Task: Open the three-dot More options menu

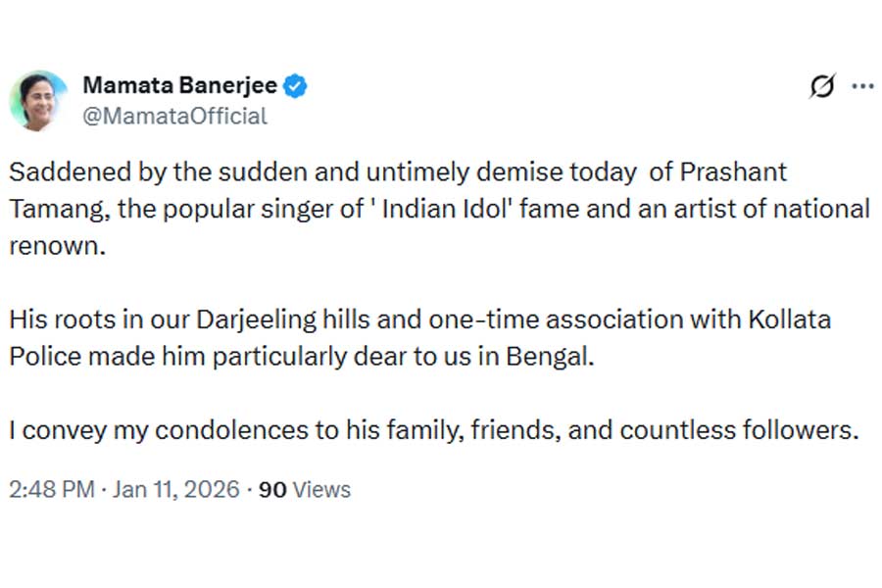Action: (862, 86)
